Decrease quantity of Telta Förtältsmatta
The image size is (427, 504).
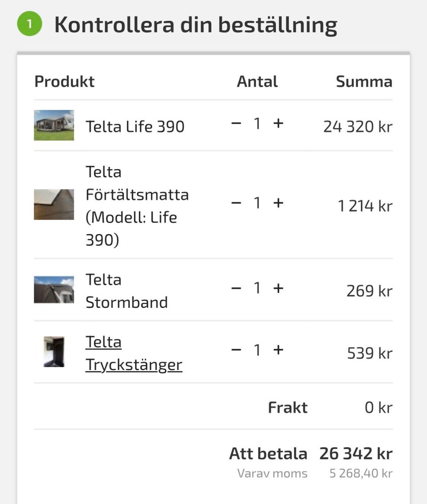pyautogui.click(x=236, y=203)
